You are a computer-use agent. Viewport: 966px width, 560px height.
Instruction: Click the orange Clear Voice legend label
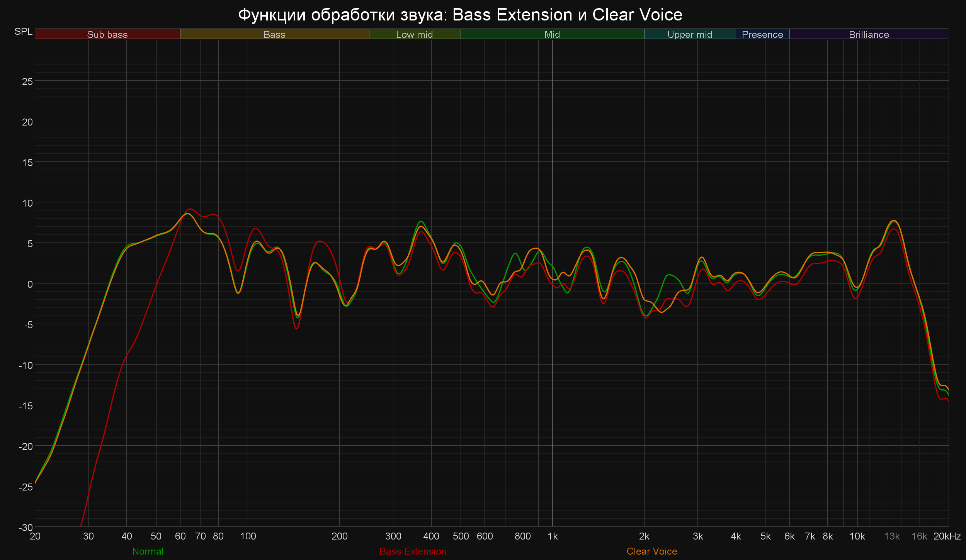click(651, 551)
